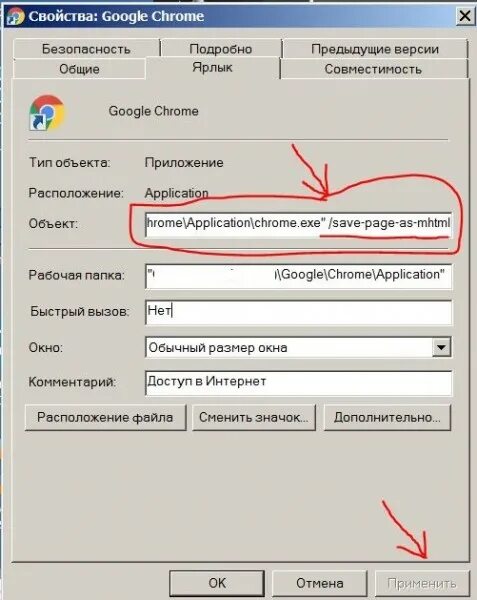Image resolution: width=477 pixels, height=600 pixels.
Task: Select the Ярлык tab
Action: [212, 67]
